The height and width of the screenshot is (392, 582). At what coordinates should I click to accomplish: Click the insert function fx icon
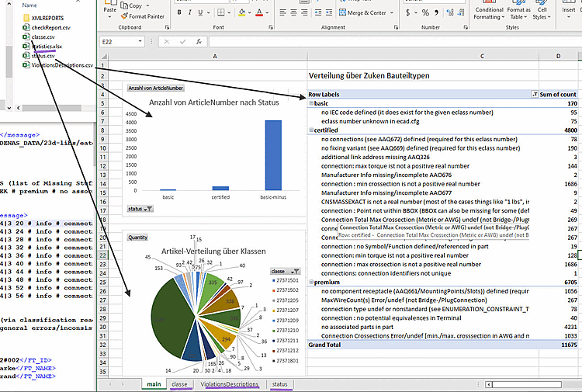(x=199, y=42)
